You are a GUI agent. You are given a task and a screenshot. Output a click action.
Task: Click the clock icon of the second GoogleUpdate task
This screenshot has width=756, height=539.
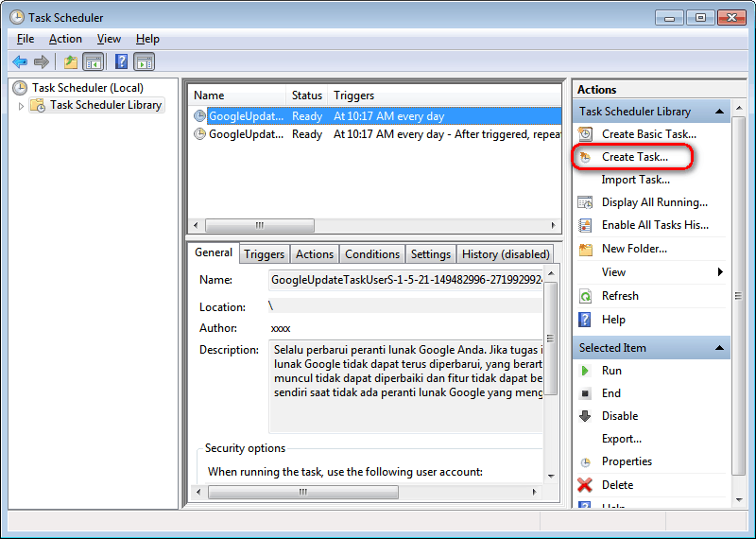(199, 134)
